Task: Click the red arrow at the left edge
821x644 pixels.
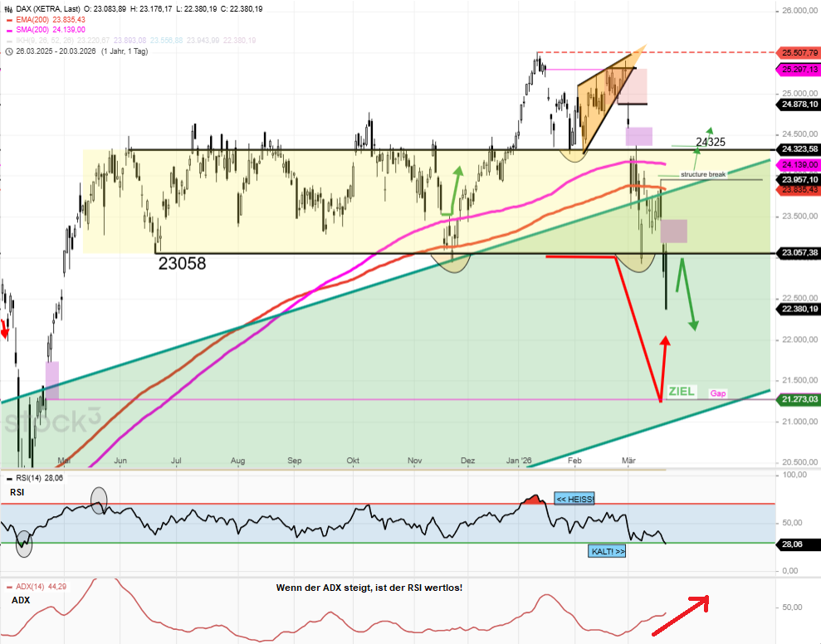Action: pos(4,329)
